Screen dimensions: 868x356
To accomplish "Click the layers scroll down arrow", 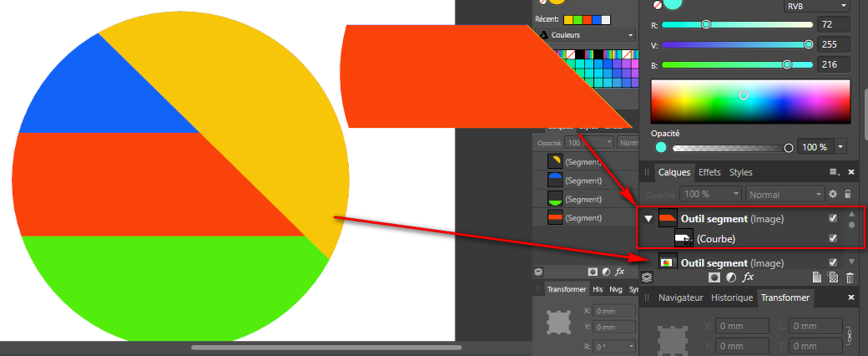I will 852,262.
